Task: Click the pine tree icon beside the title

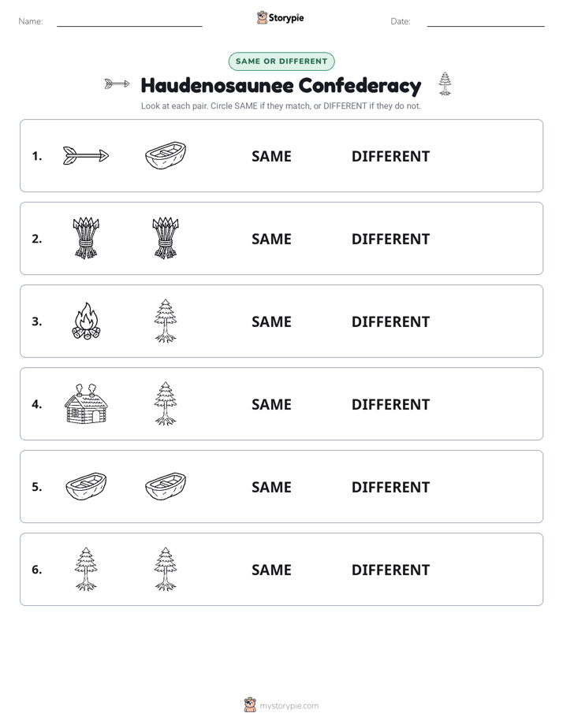Action: coord(445,84)
